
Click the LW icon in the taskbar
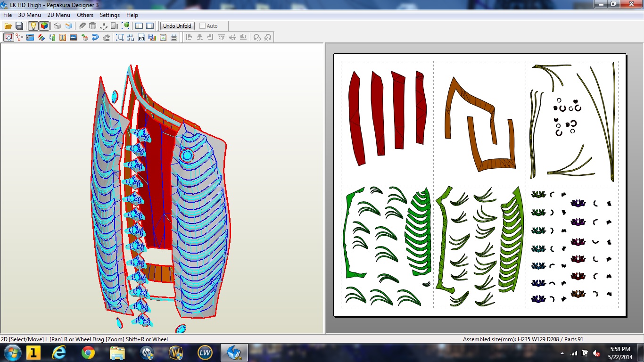point(205,353)
